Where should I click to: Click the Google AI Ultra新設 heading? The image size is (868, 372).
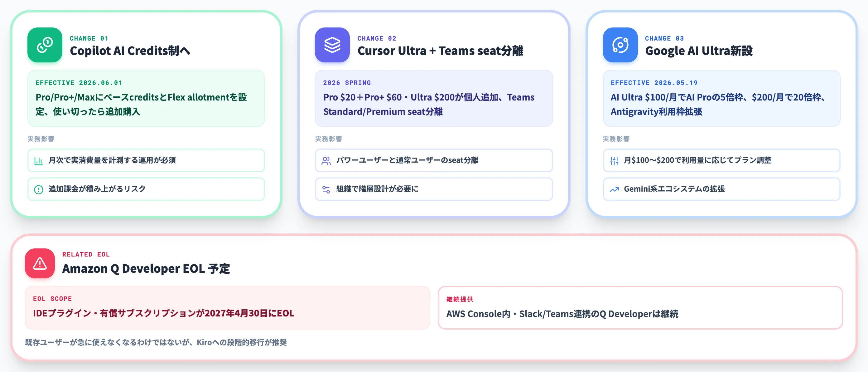pyautogui.click(x=698, y=51)
